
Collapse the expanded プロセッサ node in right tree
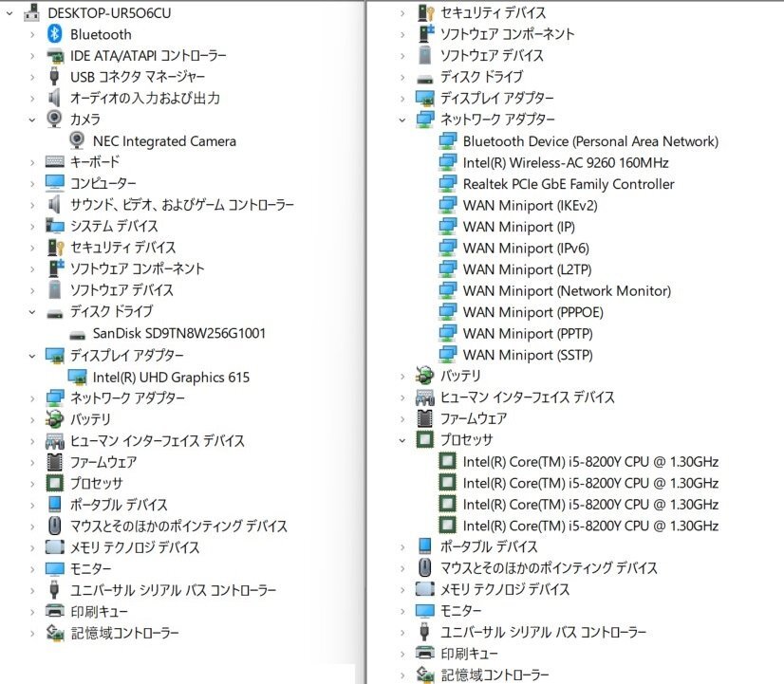[x=402, y=440]
